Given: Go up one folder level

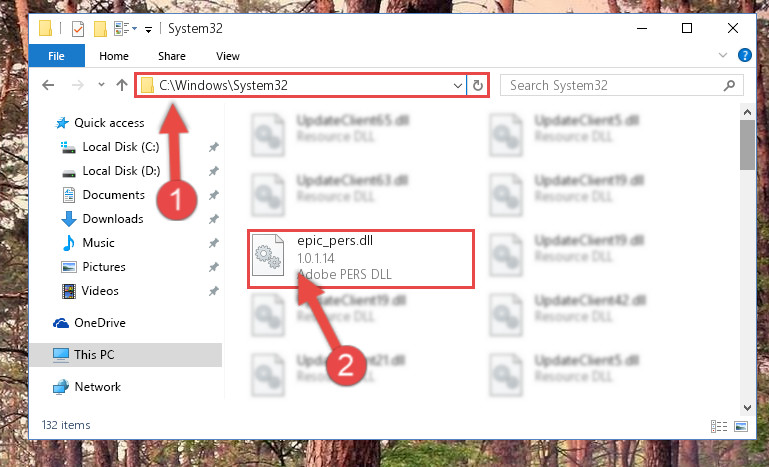Looking at the screenshot, I should (122, 85).
